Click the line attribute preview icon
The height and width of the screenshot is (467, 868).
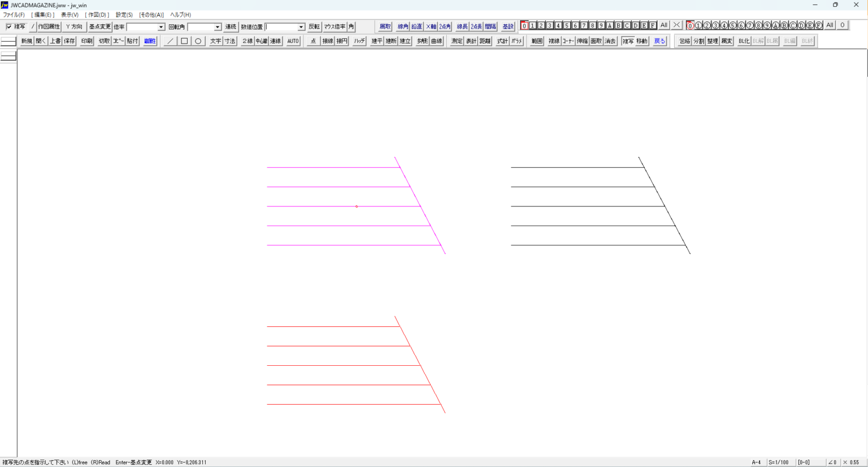pyautogui.click(x=8, y=41)
